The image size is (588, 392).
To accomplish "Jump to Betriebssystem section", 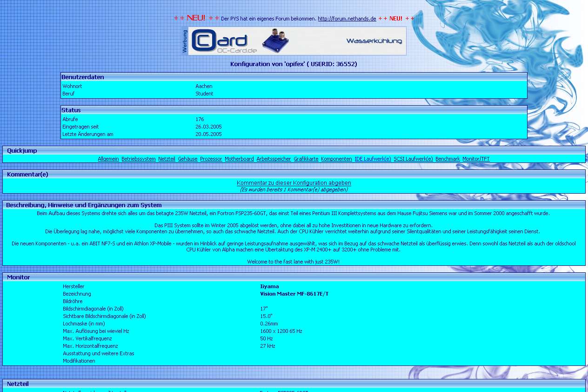I will pyautogui.click(x=139, y=159).
